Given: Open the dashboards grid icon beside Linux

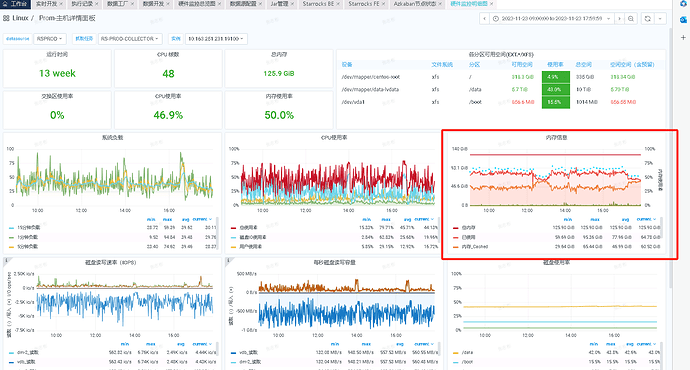Looking at the screenshot, I should pyautogui.click(x=6, y=18).
